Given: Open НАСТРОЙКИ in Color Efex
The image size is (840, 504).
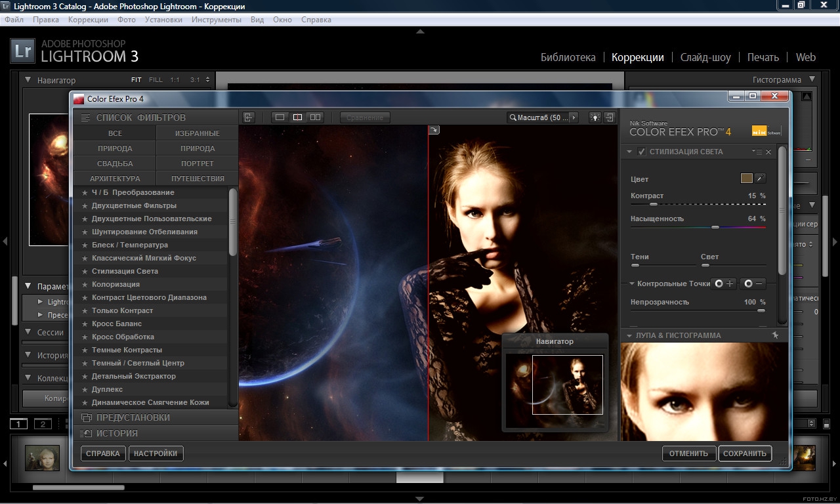Looking at the screenshot, I should point(156,453).
